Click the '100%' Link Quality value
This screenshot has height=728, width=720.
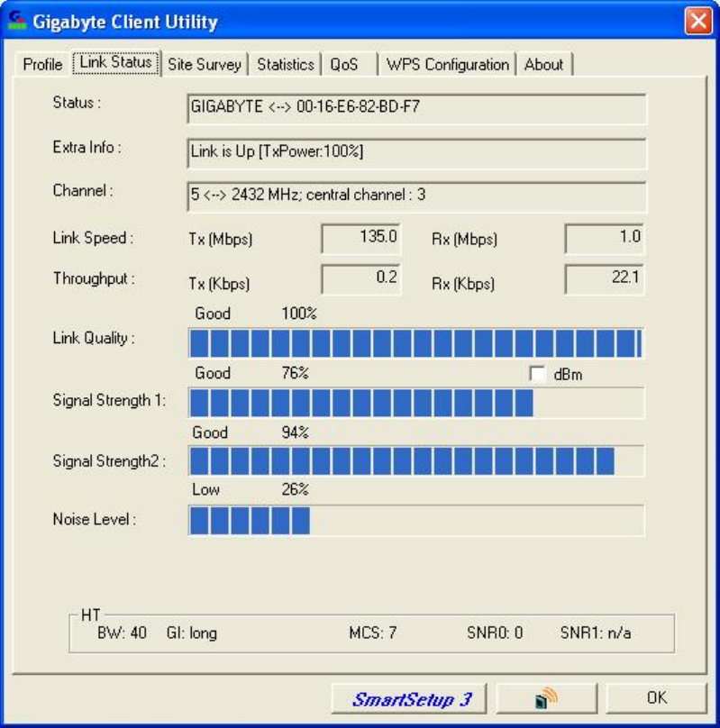pyautogui.click(x=299, y=314)
